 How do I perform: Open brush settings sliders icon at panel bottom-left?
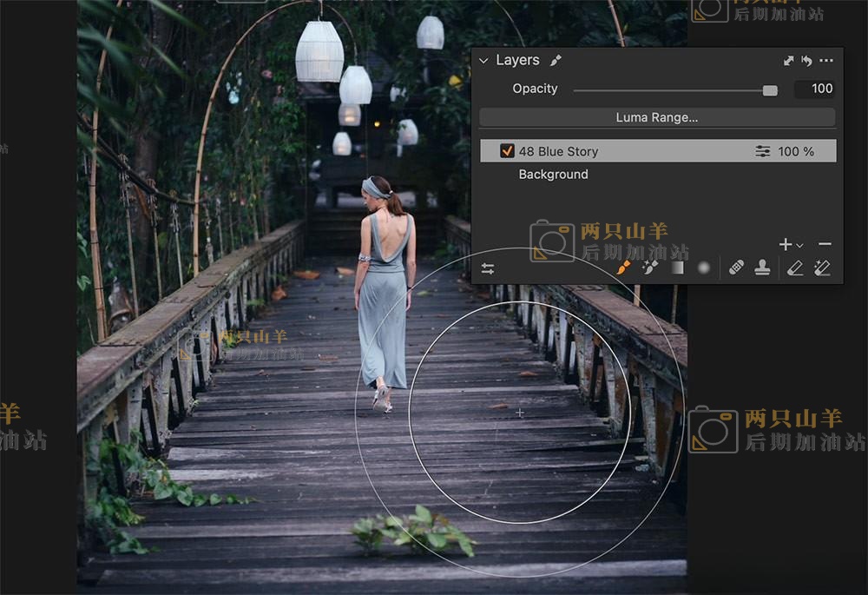[x=488, y=269]
